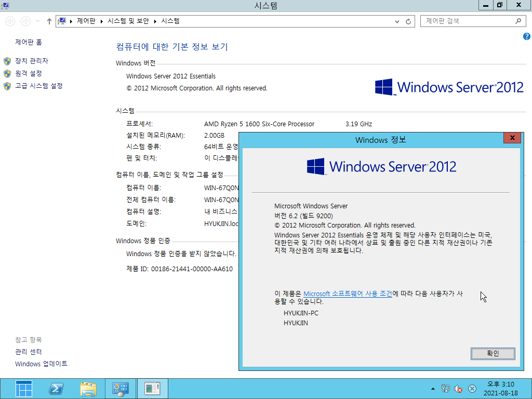This screenshot has width=532, height=399.
Task: Close the Windows 정보 dialog
Action: tap(512, 138)
